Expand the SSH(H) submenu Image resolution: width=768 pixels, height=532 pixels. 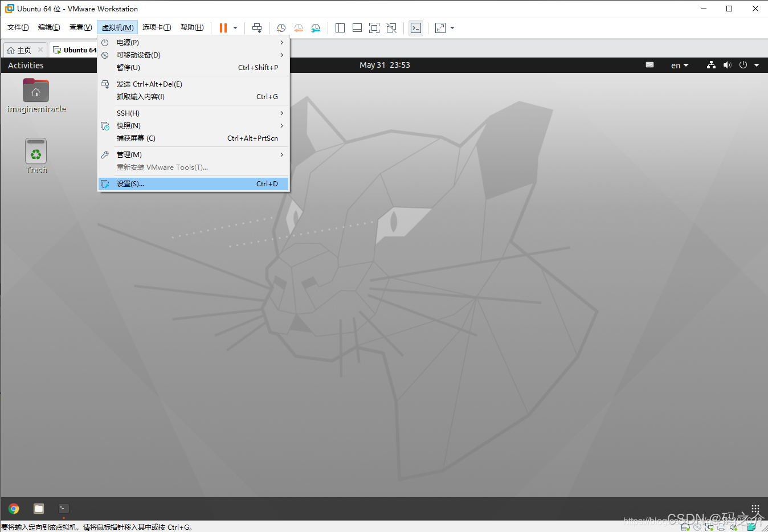coord(194,113)
